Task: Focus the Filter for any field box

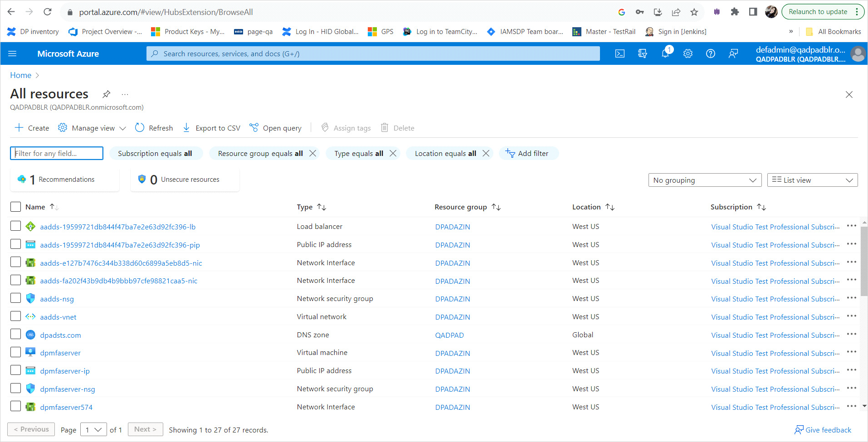Action: 57,153
